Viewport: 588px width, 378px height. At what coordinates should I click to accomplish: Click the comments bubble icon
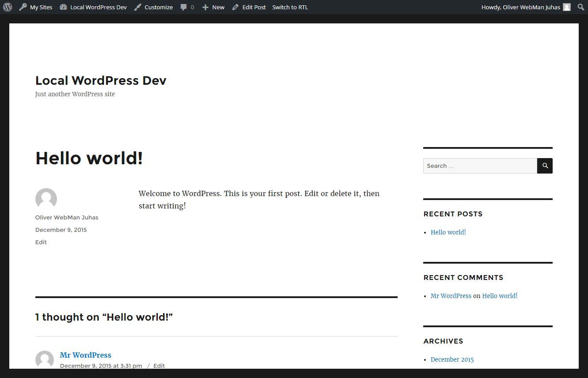point(183,7)
